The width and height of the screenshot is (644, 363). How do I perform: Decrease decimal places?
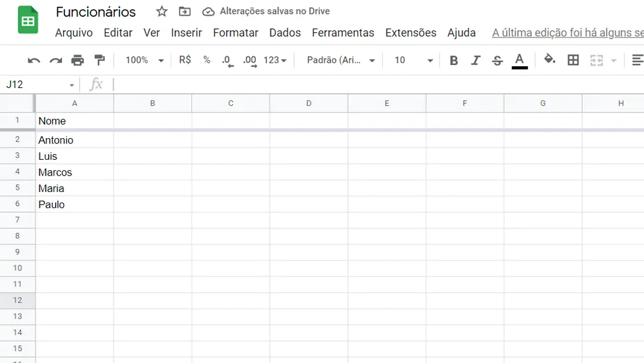[x=228, y=61]
